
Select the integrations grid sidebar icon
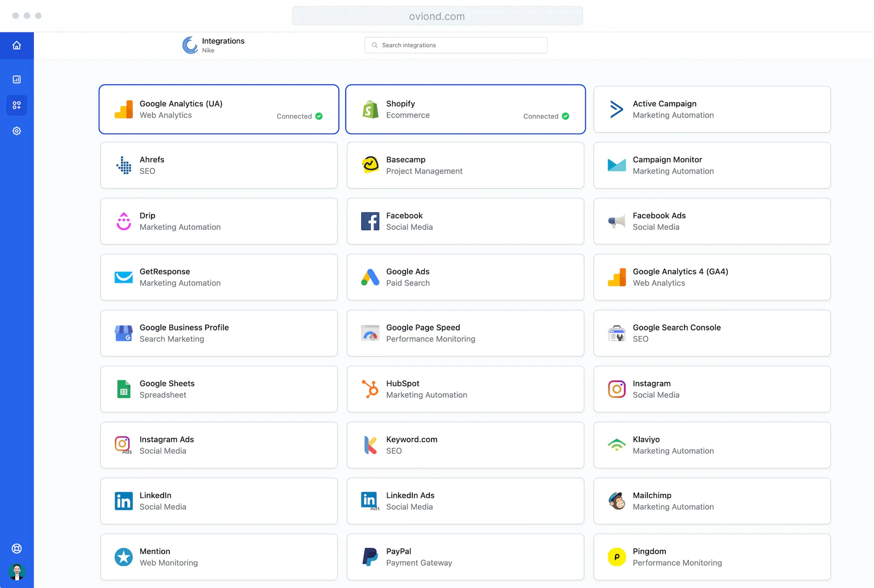point(17,105)
